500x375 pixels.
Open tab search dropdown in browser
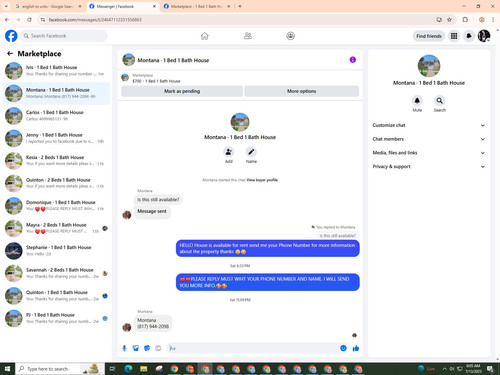pyautogui.click(x=6, y=6)
